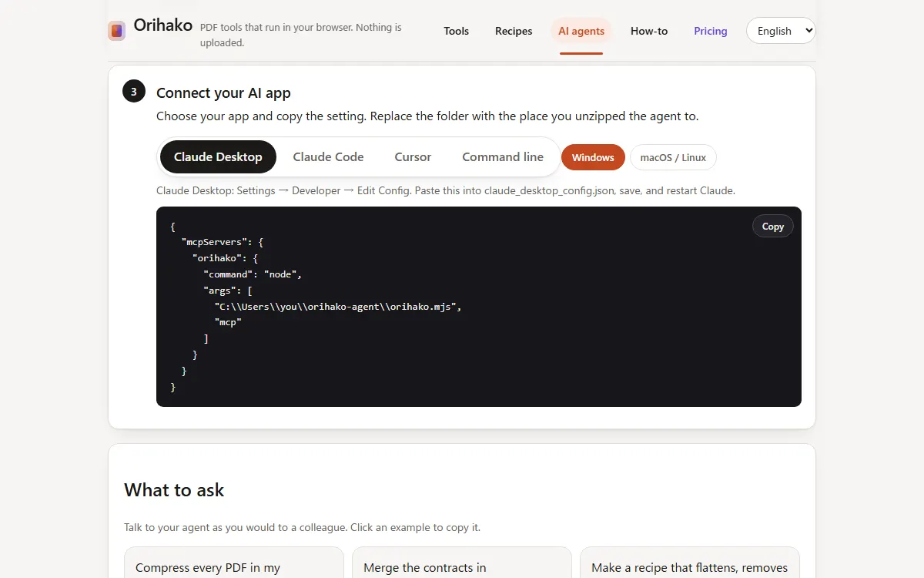Click the 'Connect your AI app' heading
The width and height of the screenshot is (924, 578).
[223, 92]
